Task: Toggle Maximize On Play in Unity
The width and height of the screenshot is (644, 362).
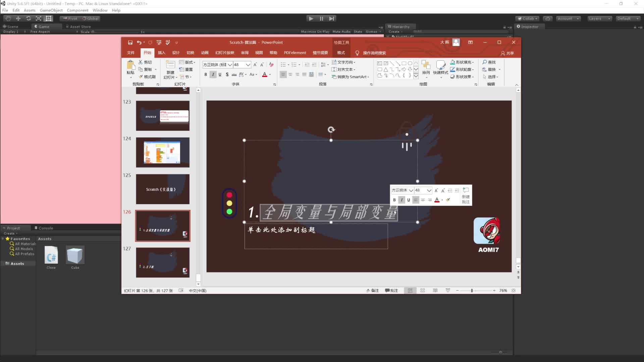Action: tap(315, 32)
